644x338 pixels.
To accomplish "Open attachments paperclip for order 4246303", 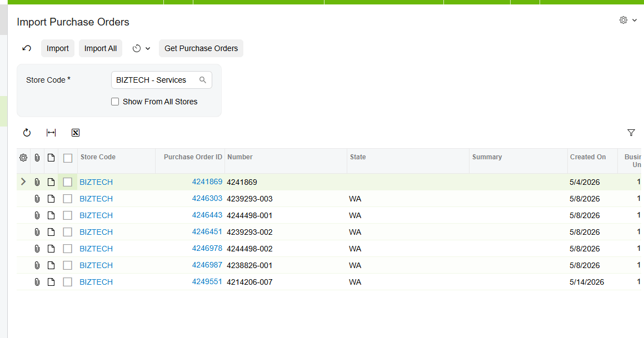I will point(37,199).
